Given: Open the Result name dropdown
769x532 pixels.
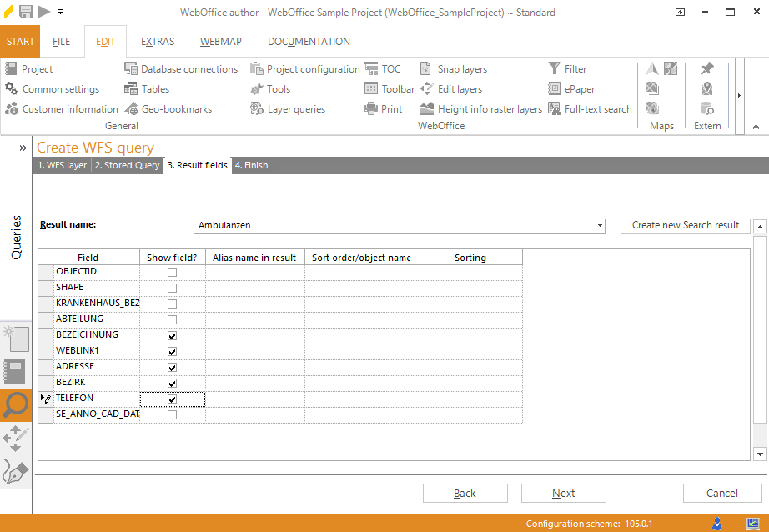Looking at the screenshot, I should pyautogui.click(x=600, y=226).
